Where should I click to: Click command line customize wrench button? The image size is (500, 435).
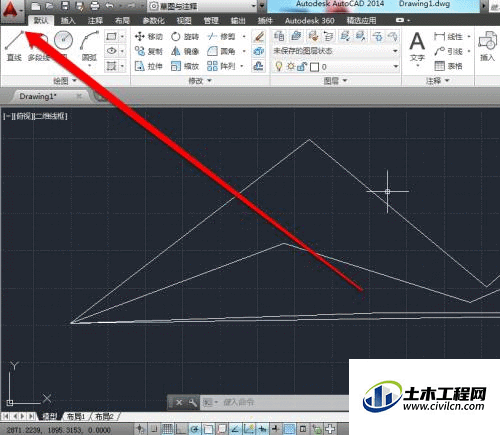193,402
